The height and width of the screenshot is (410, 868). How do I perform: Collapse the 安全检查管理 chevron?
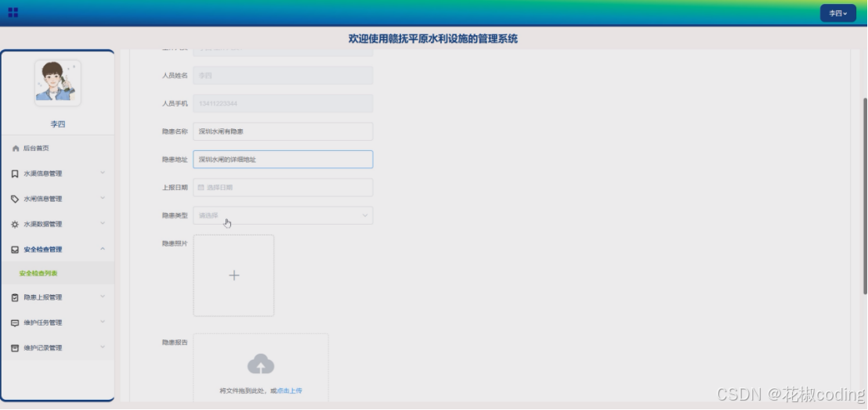[103, 249]
